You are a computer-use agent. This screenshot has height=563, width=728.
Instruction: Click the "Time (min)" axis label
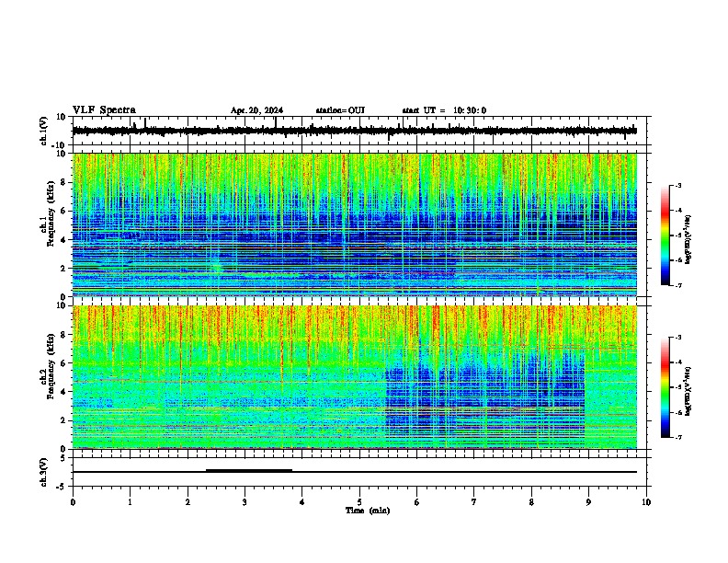coord(368,511)
